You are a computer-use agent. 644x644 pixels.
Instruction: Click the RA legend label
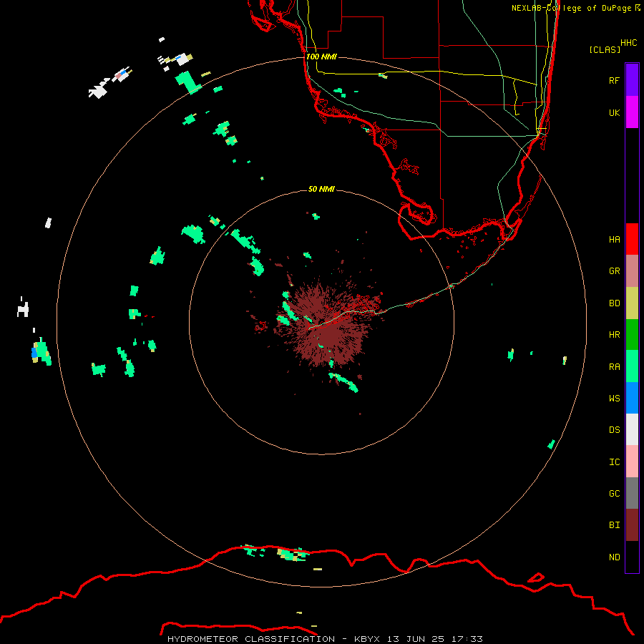614,367
